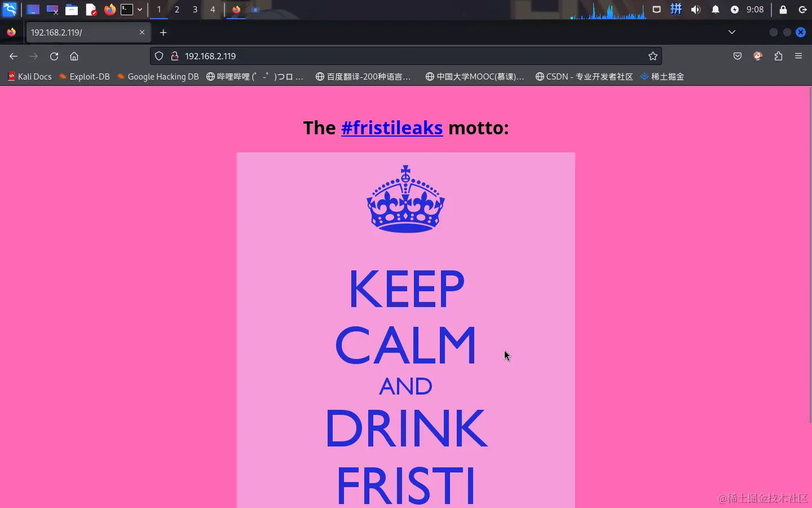This screenshot has height=508, width=812.
Task: Open a new tab with the plus button
Action: click(x=164, y=33)
